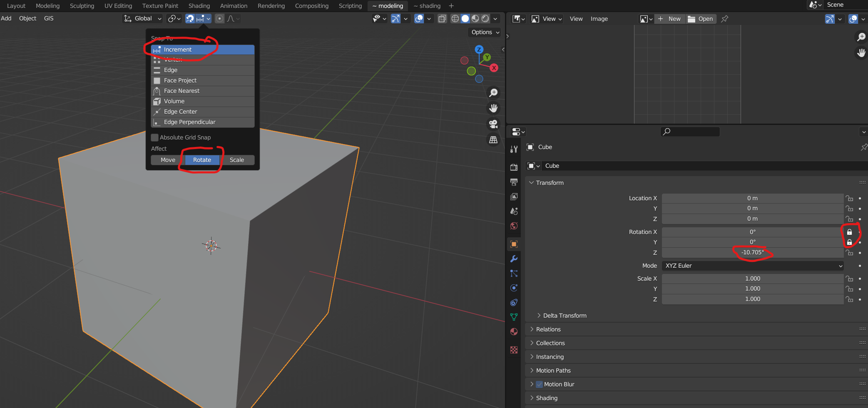868x408 pixels.
Task: Switch perspective/orthographic grid icon in viewport
Action: [493, 139]
